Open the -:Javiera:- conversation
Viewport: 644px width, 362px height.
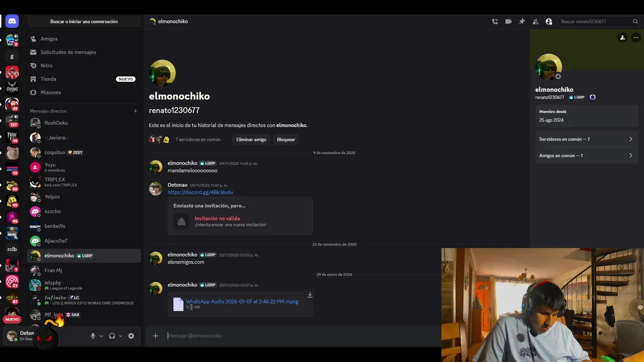pos(84,138)
